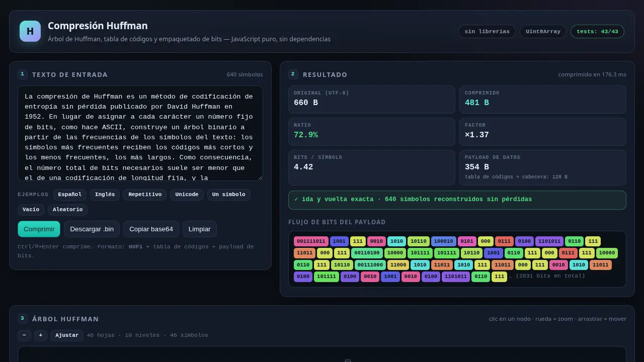This screenshot has width=644, height=362.
Task: Click the '46 hojas · 10 niveles' tree info
Action: tap(147, 335)
